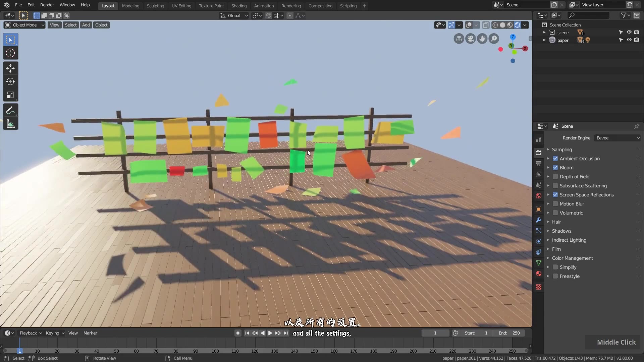This screenshot has width=644, height=362.
Task: Disable the Bloom checkbox
Action: pyautogui.click(x=555, y=168)
